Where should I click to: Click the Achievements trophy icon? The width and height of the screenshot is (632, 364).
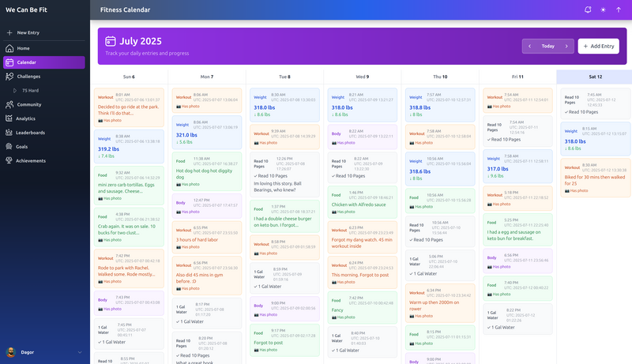pyautogui.click(x=9, y=160)
